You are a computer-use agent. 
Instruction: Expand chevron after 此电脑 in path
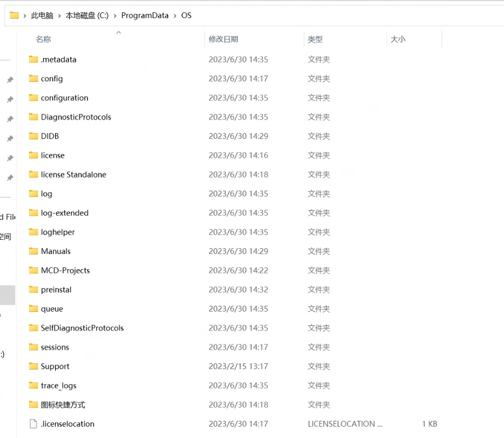click(x=60, y=16)
